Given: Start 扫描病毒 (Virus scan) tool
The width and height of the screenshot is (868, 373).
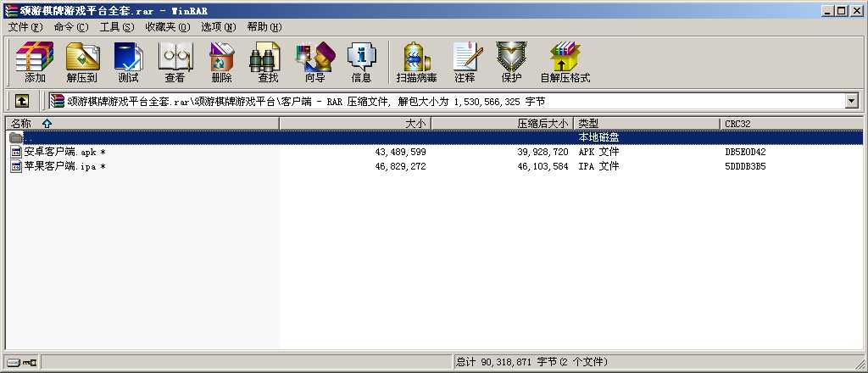Looking at the screenshot, I should (x=416, y=62).
